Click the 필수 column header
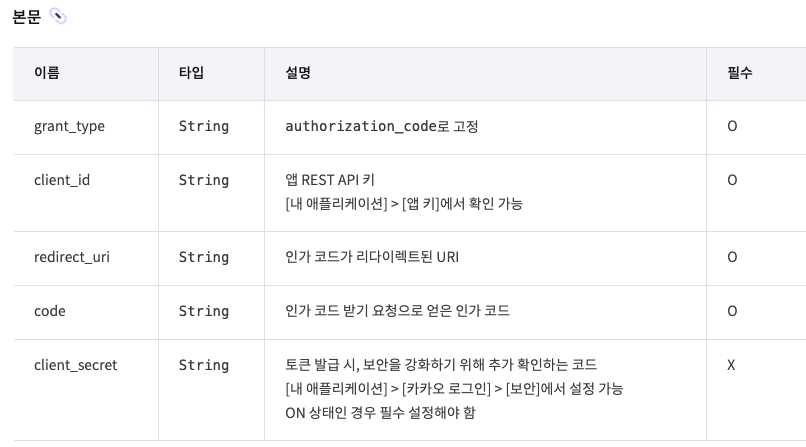Viewport: 806px width, 447px height. tap(740, 73)
